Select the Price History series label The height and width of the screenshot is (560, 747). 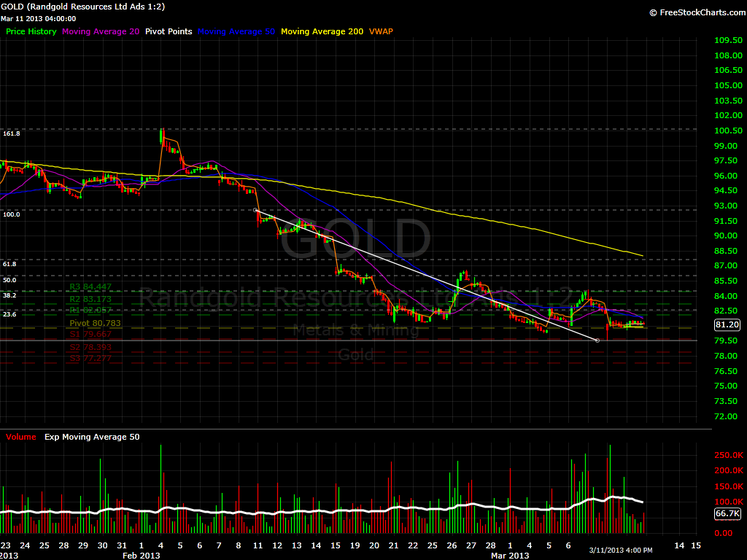(x=30, y=31)
